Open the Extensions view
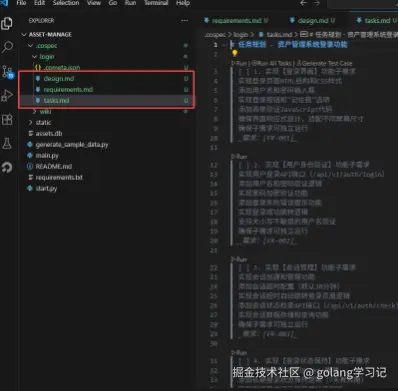This screenshot has width=398, height=391. (x=7, y=119)
